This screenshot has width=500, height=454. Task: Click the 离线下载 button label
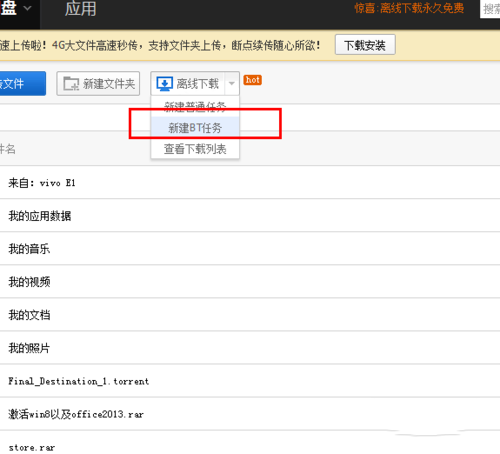click(x=197, y=84)
